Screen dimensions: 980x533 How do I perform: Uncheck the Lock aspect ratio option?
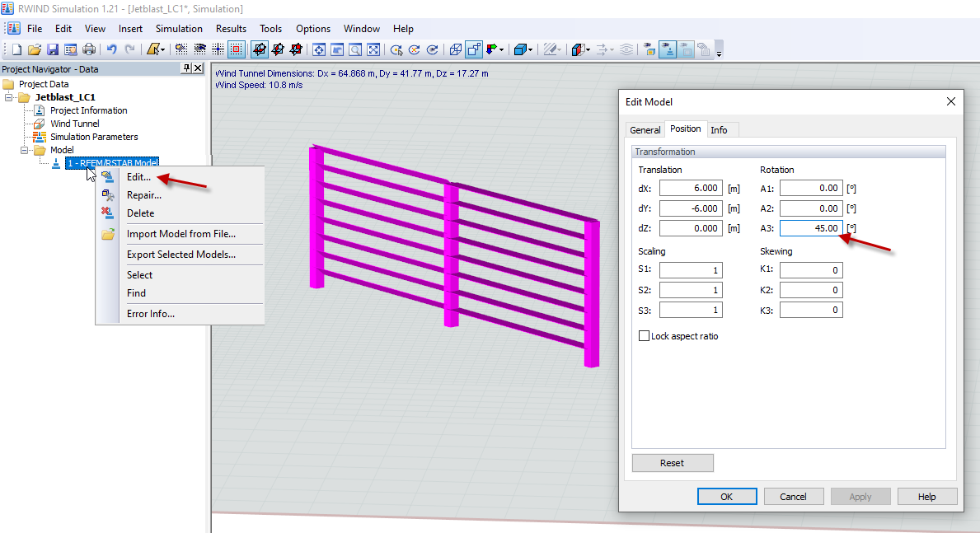point(644,335)
